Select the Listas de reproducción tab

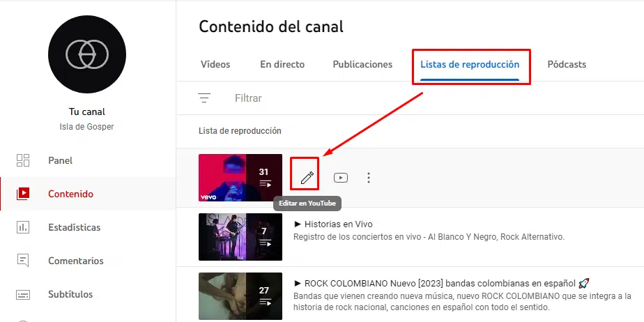tap(470, 65)
